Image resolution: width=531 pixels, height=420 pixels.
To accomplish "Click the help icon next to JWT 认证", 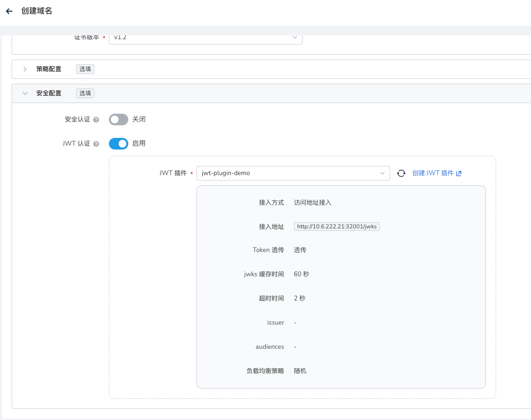I will coord(96,144).
